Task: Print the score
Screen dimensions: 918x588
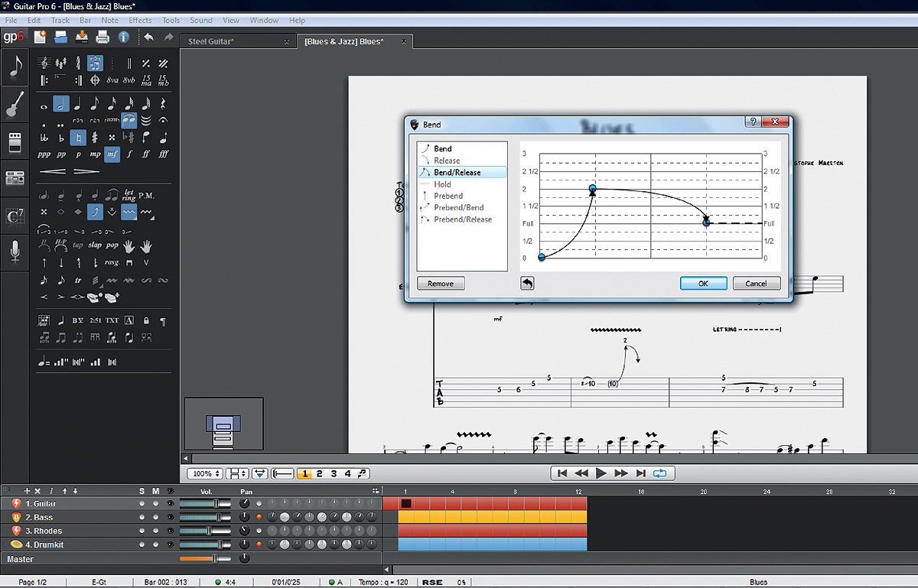Action: [x=103, y=37]
